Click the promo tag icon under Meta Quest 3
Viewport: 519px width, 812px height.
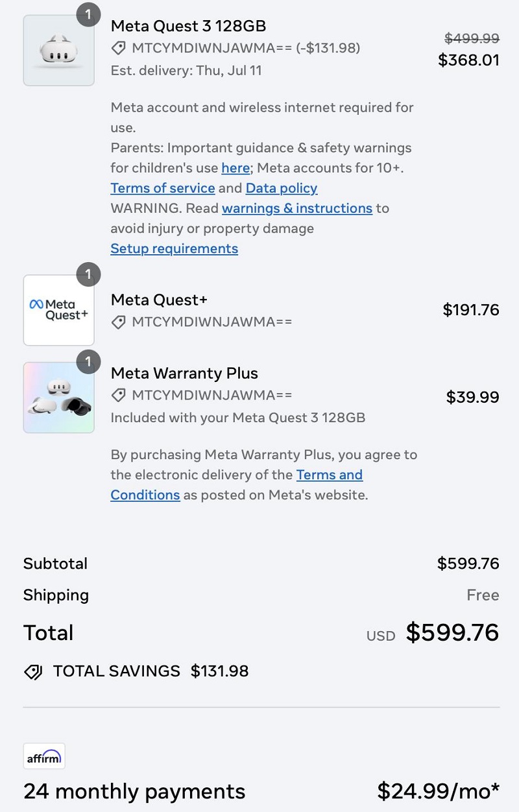click(x=118, y=48)
